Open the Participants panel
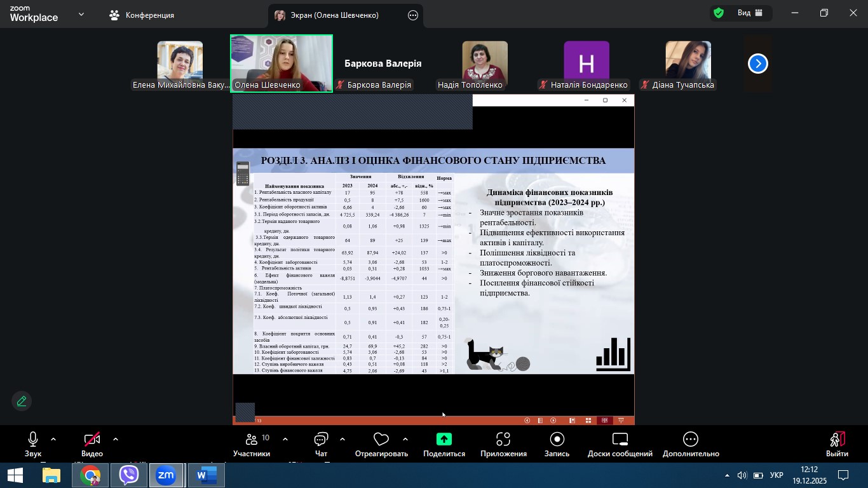Screen dimensions: 868x488 (x=252, y=440)
